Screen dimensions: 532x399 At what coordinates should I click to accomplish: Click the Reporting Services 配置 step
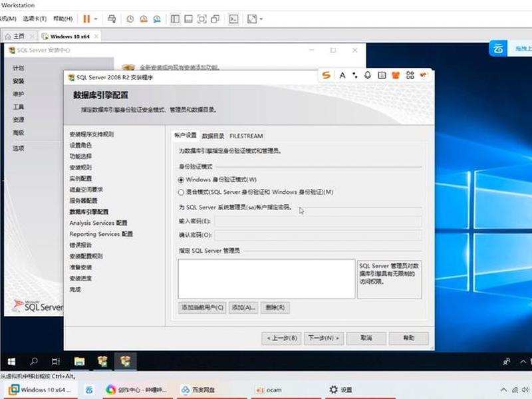point(101,234)
